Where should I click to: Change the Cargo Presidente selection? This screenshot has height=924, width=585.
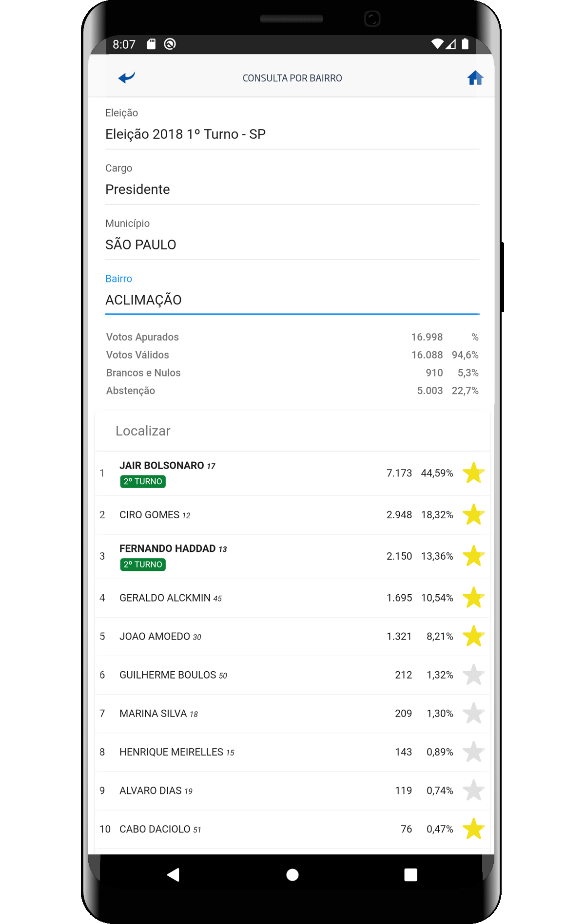tap(292, 189)
